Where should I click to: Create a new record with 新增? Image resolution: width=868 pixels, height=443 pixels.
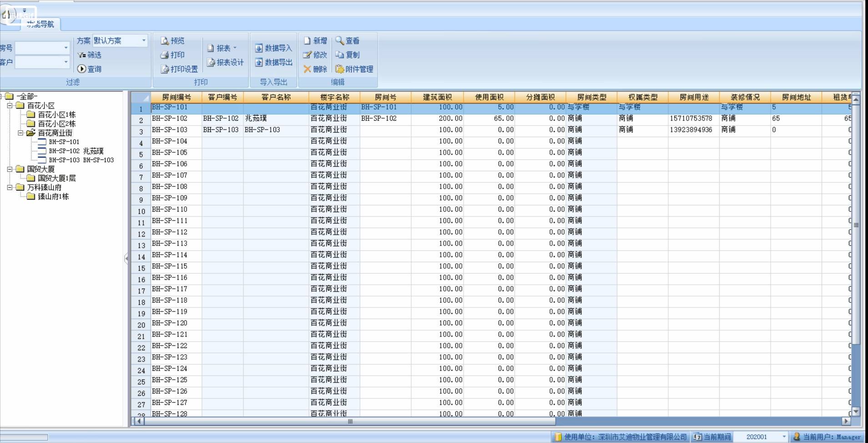pyautogui.click(x=315, y=41)
